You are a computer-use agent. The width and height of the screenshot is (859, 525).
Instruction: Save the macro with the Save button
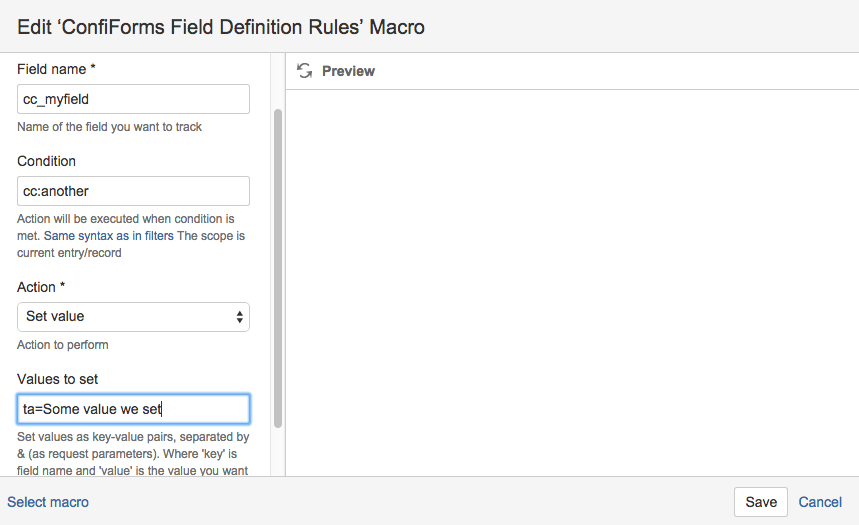(x=761, y=502)
